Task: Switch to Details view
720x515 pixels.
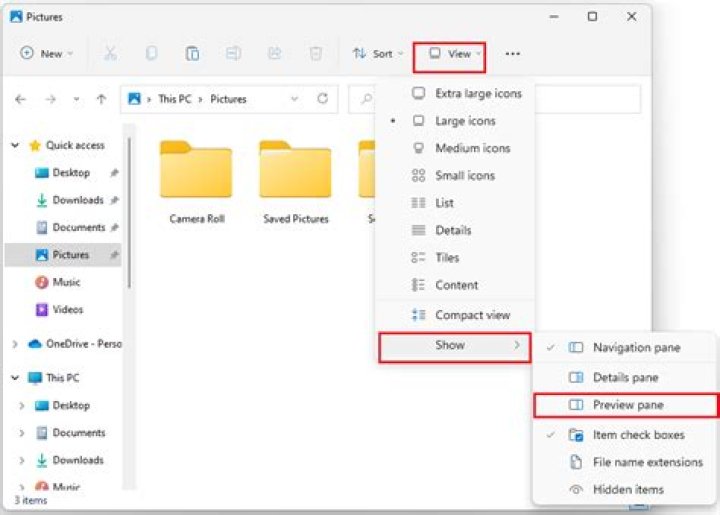Action: (x=455, y=230)
